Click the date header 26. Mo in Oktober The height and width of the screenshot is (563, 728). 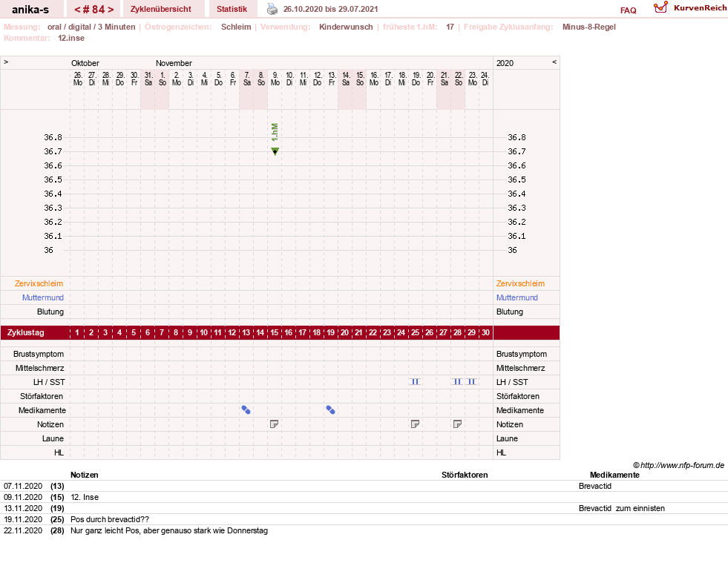77,79
